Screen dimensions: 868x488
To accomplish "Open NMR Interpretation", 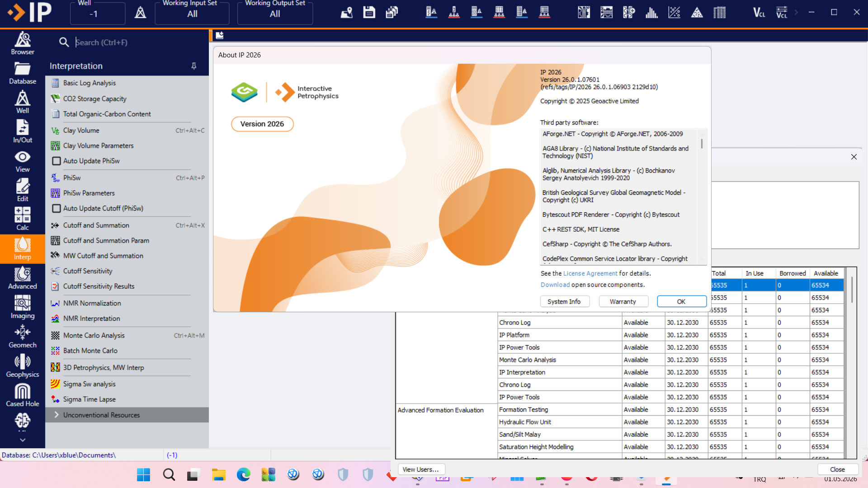I will [91, 319].
